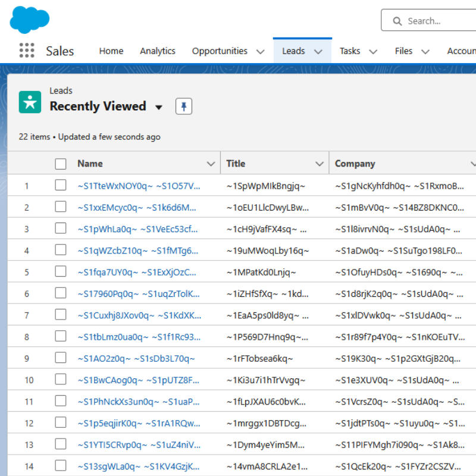476x476 pixels.
Task: Pin the Recently Viewed list view
Action: [x=184, y=107]
